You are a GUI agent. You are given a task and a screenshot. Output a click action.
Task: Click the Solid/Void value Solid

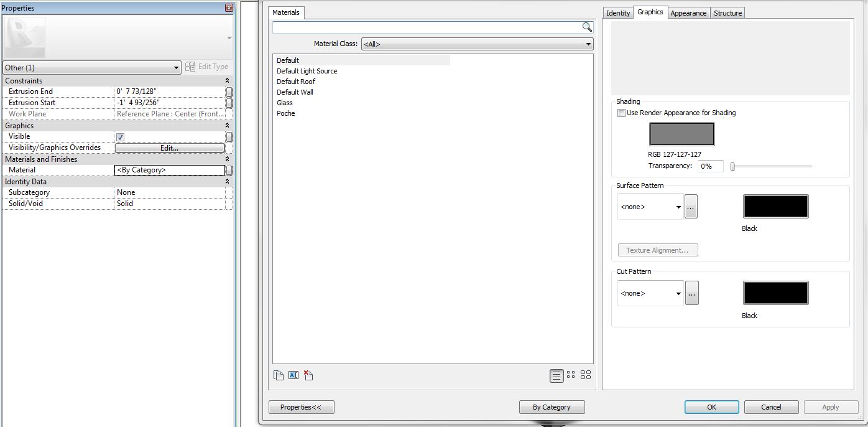click(x=170, y=204)
